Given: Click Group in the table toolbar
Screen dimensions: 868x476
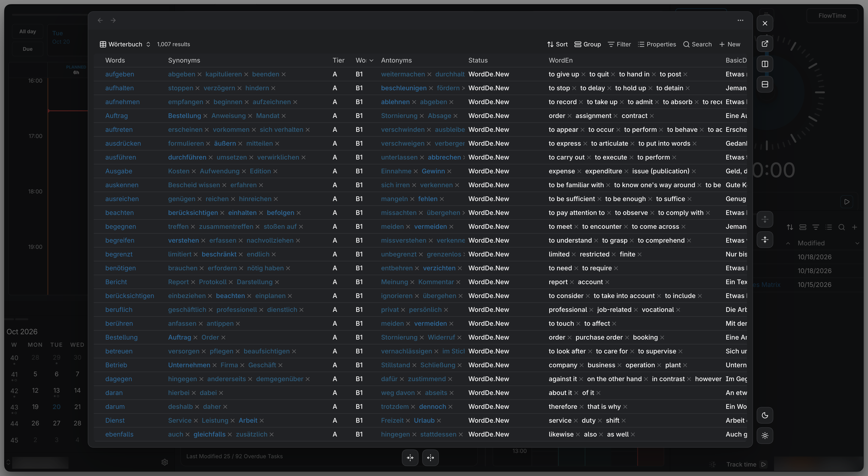Looking at the screenshot, I should click(587, 44).
